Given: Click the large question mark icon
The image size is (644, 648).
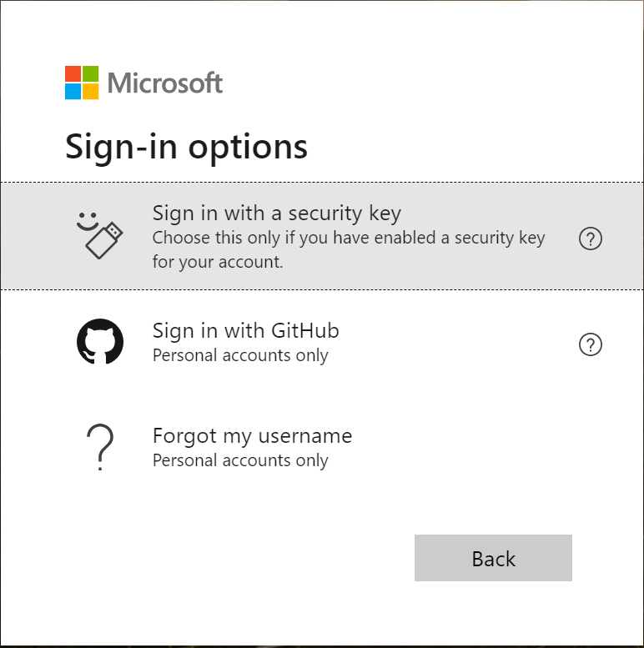Looking at the screenshot, I should (99, 447).
